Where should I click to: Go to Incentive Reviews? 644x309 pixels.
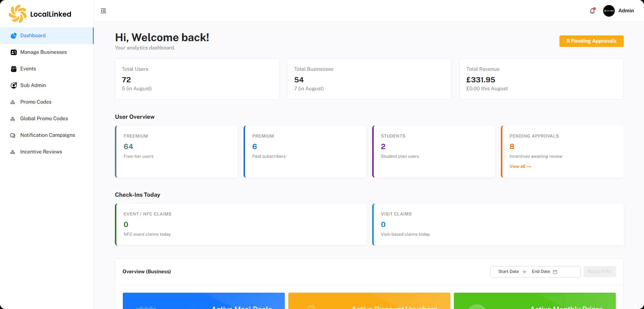tap(47, 152)
